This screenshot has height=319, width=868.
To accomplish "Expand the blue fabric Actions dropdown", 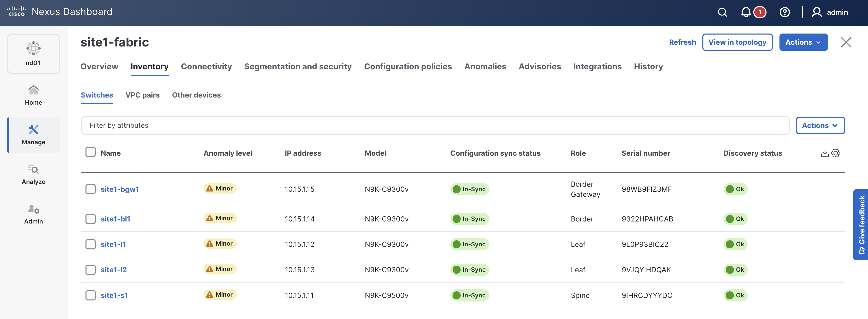I will coord(803,42).
